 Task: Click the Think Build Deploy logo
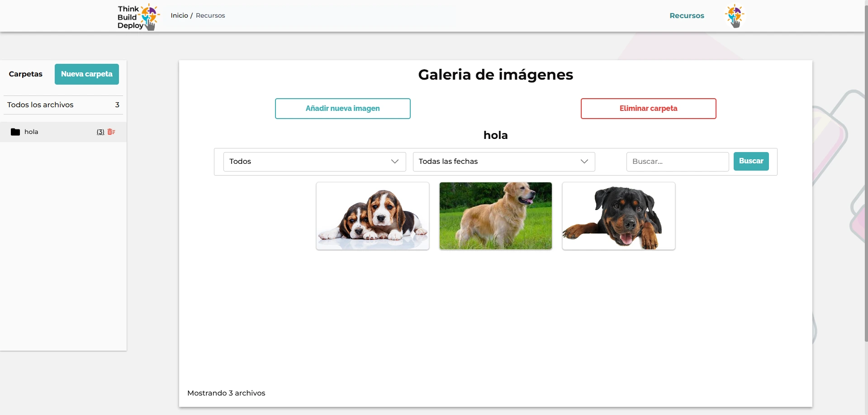point(138,17)
